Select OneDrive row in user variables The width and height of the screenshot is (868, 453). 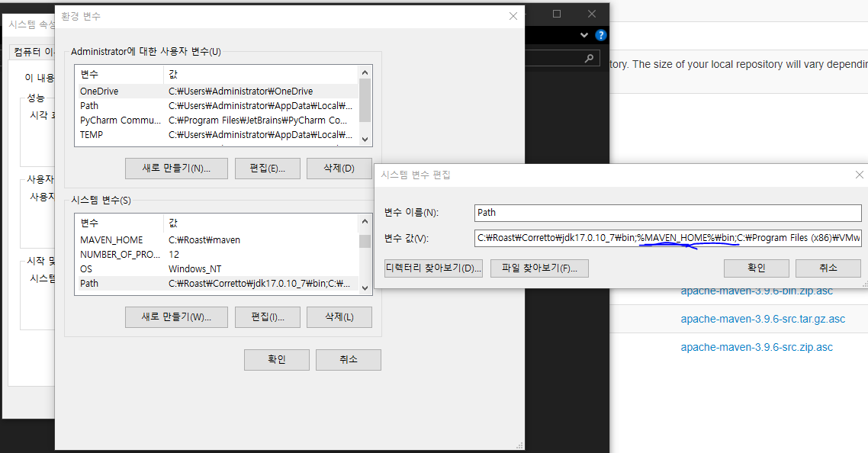[x=217, y=92]
